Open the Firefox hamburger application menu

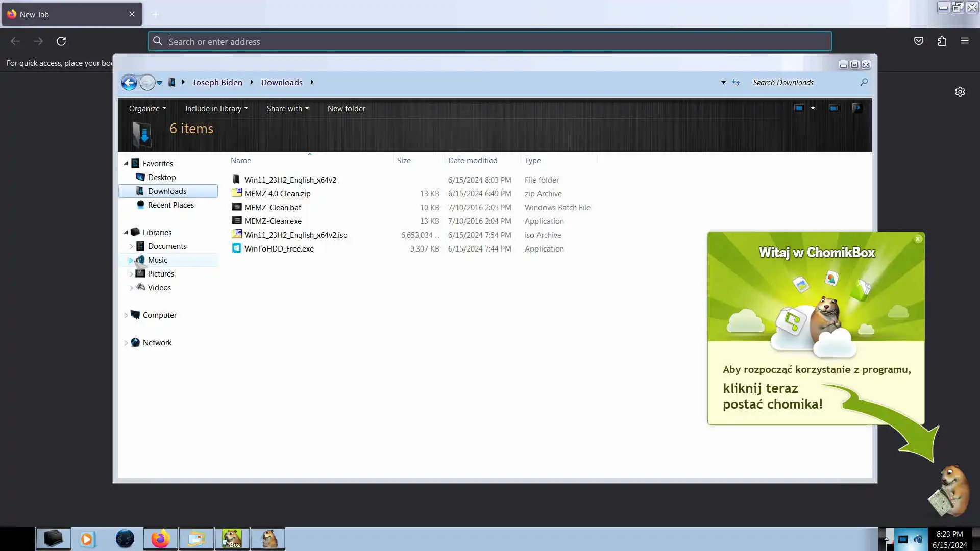[x=964, y=41]
